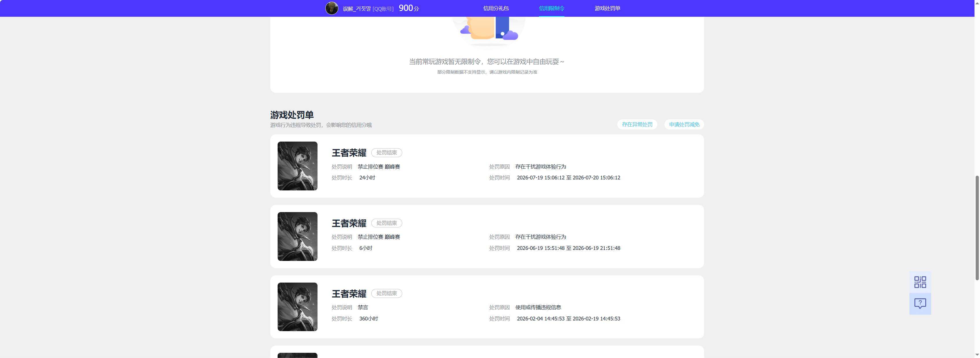Switch to the 信用限制令 tab
Viewport: 980px width, 358px height.
[552, 8]
